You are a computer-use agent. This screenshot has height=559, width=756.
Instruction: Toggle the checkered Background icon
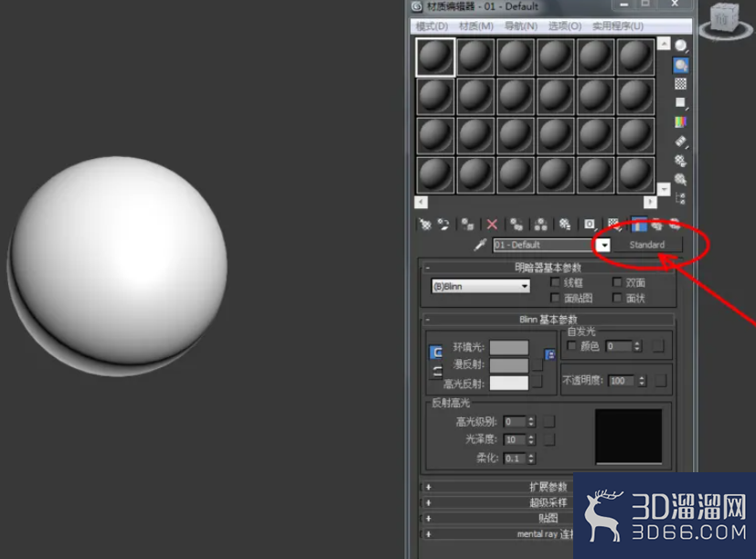tap(681, 84)
